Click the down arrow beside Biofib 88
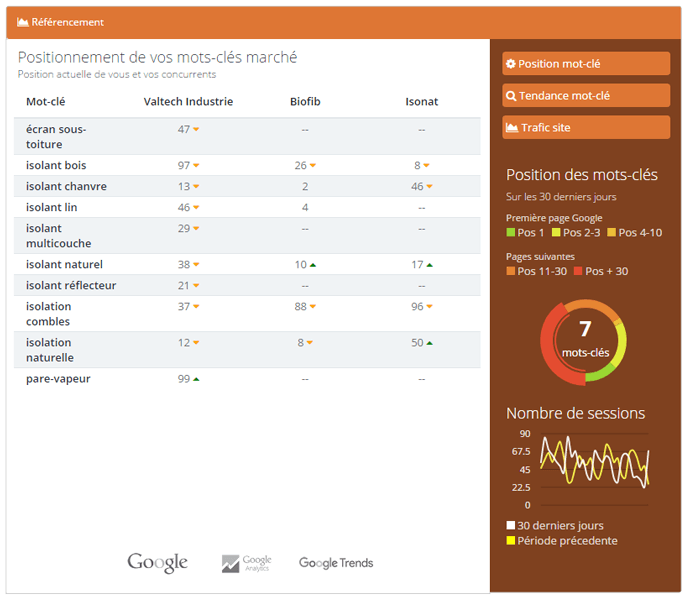 tap(313, 307)
